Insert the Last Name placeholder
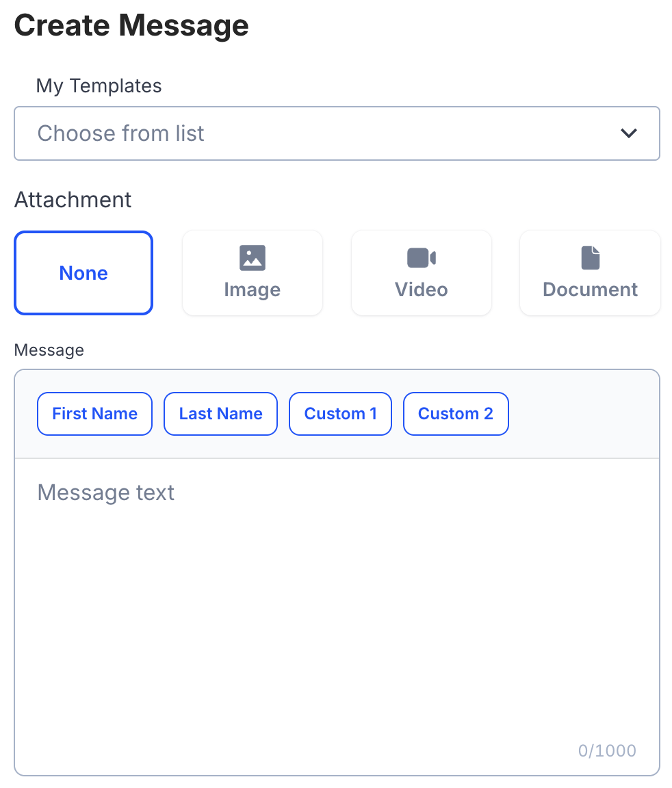The image size is (672, 788). (x=220, y=413)
